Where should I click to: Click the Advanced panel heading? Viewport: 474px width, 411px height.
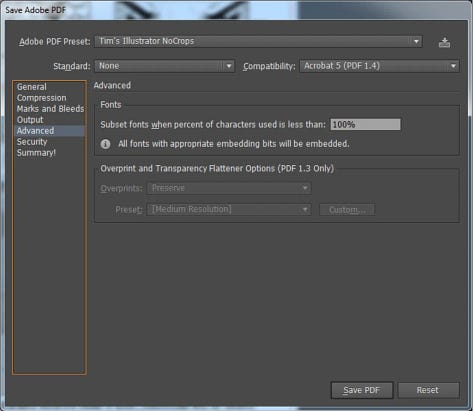click(112, 85)
